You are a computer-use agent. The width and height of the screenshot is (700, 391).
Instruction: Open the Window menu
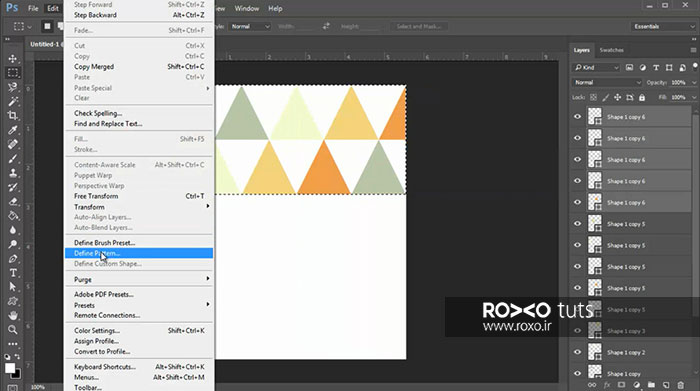click(x=246, y=8)
